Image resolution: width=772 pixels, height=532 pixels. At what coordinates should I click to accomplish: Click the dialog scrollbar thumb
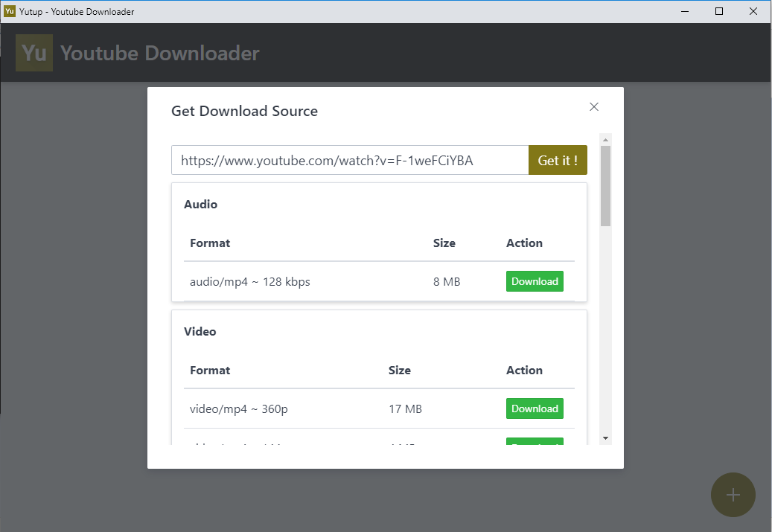605,186
